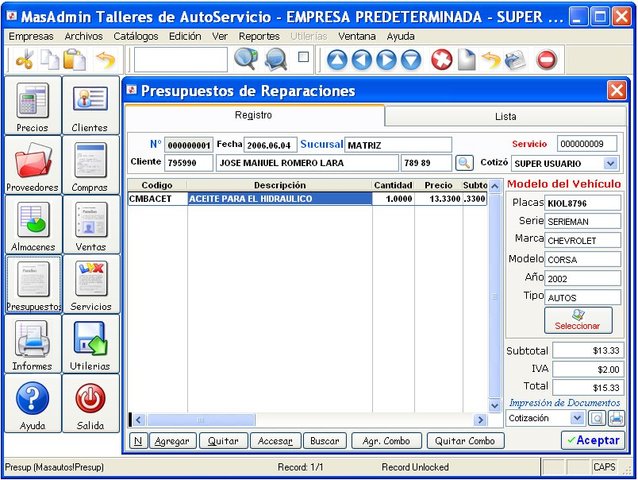Click the Salida exit sidebar button

[x=91, y=404]
